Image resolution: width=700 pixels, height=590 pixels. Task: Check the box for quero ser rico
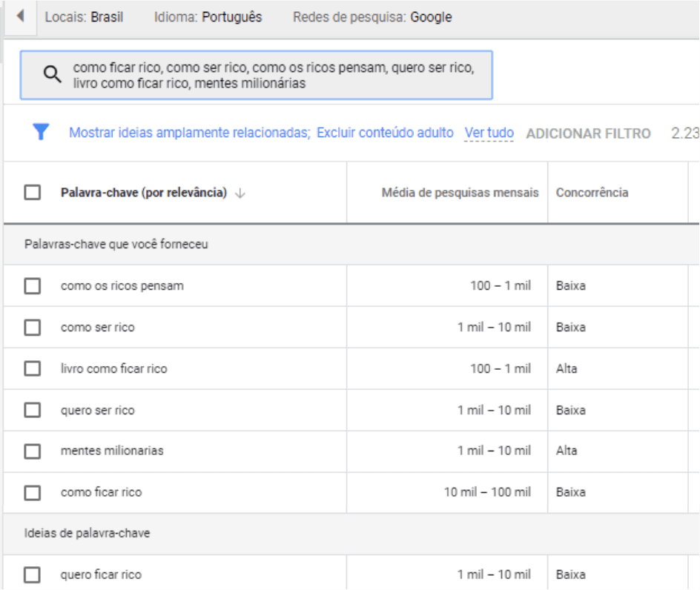[x=32, y=410]
